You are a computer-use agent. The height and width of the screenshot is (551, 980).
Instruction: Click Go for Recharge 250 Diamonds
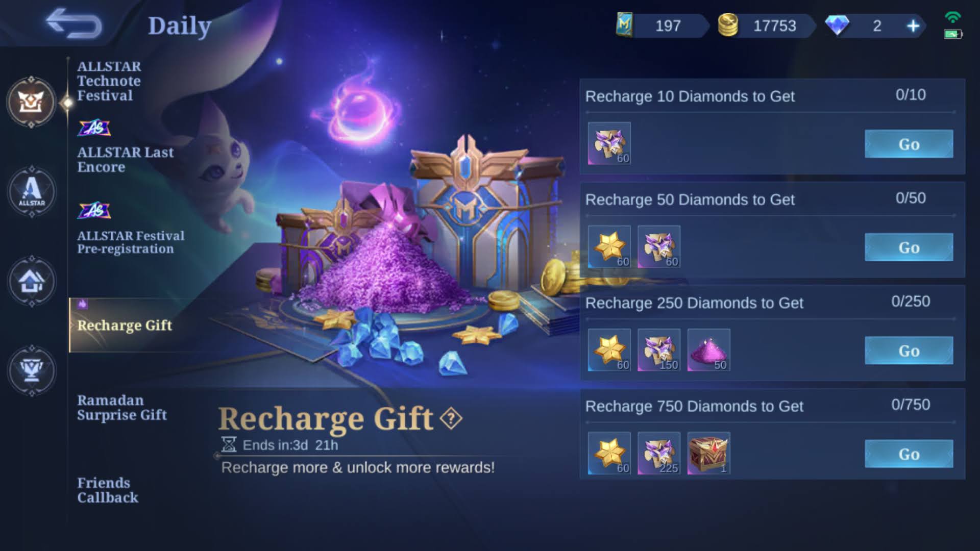tap(909, 350)
